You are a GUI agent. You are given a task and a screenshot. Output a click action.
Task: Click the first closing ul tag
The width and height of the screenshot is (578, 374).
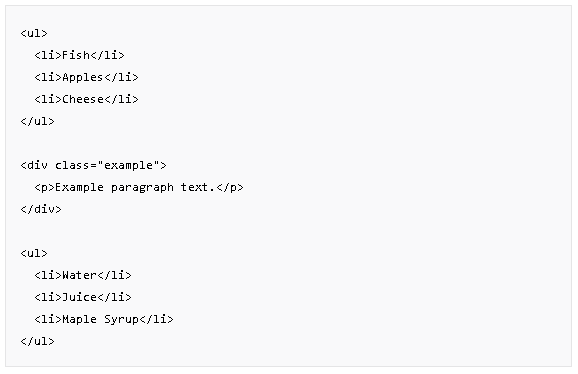38,121
